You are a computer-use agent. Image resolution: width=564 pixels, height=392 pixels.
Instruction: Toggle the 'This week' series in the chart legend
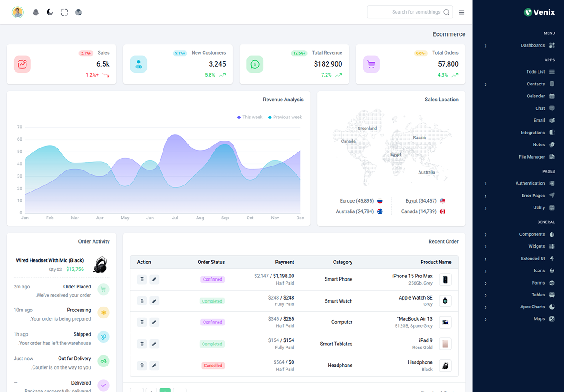pos(249,117)
